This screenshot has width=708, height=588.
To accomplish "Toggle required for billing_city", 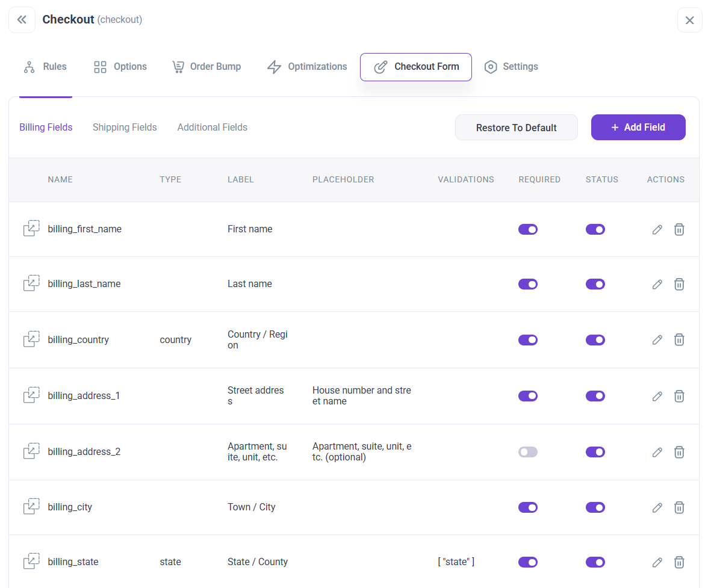I will (x=528, y=507).
